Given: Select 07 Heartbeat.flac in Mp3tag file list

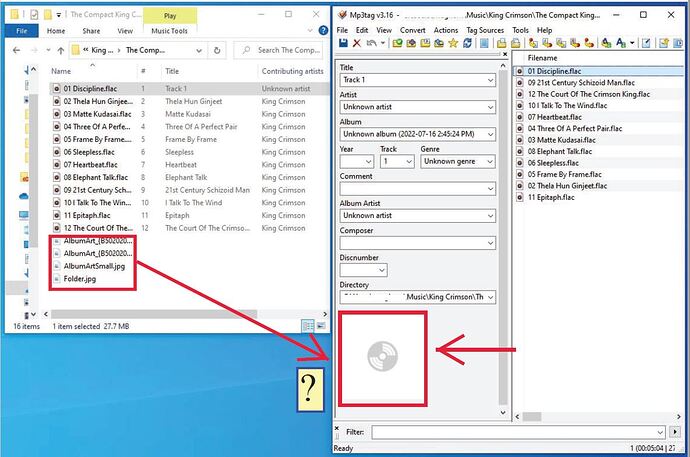Looking at the screenshot, I should pyautogui.click(x=554, y=117).
